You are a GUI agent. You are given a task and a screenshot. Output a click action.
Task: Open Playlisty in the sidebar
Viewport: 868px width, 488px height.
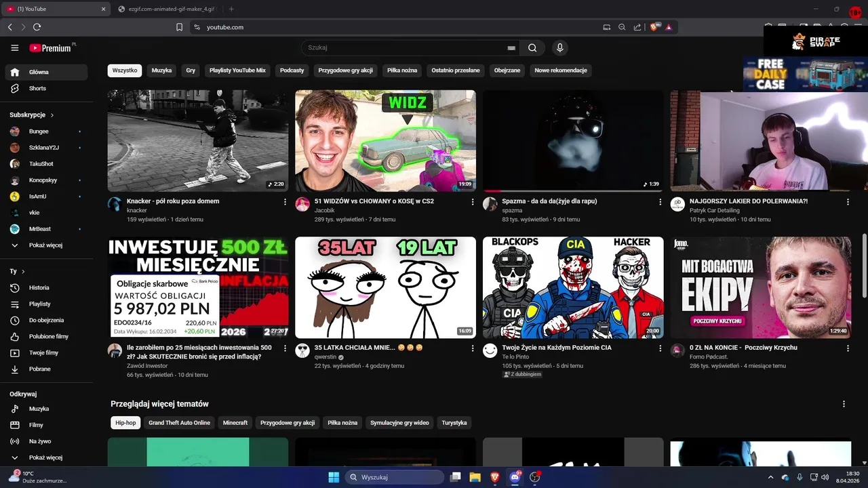46,304
